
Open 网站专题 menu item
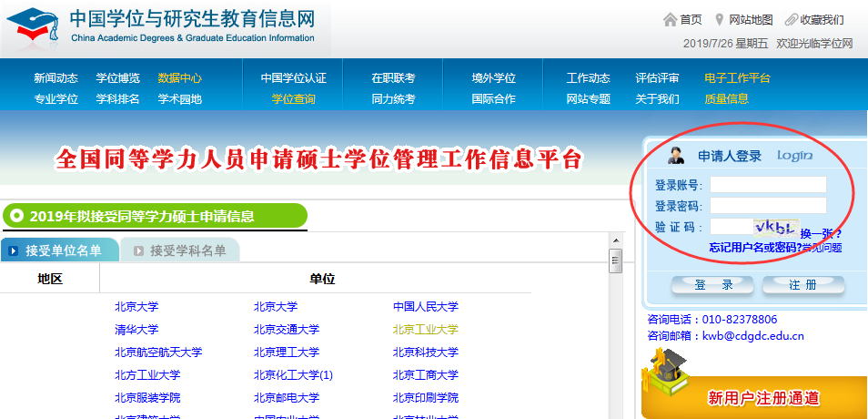[589, 99]
